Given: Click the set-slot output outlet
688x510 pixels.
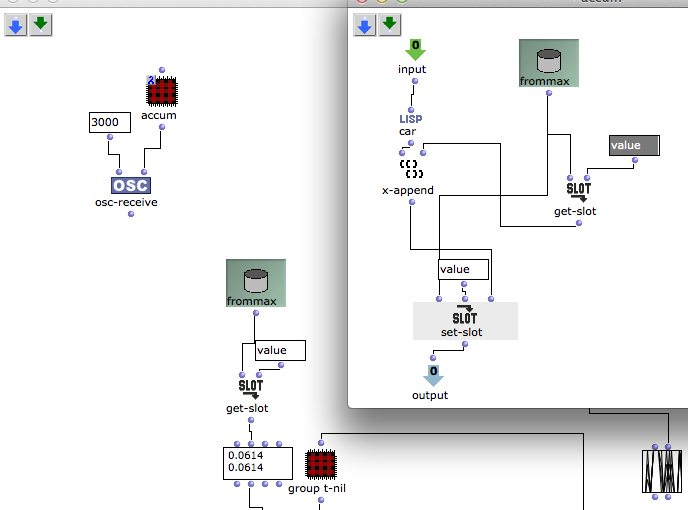Looking at the screenshot, I should coord(465,345).
